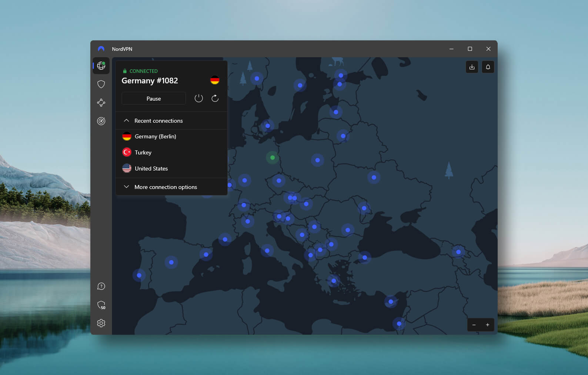Open Dark Web Monitor target icon
This screenshot has height=375, width=588.
coord(101,121)
